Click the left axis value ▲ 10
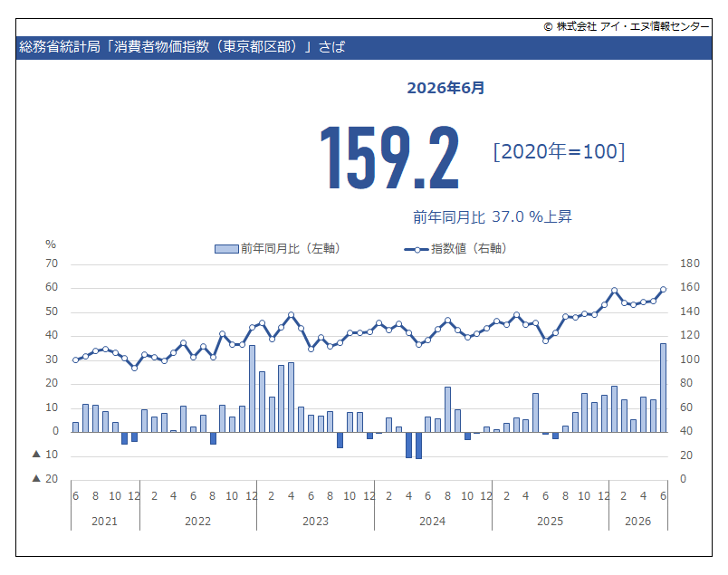Image resolution: width=728 pixels, height=575 pixels. point(45,455)
